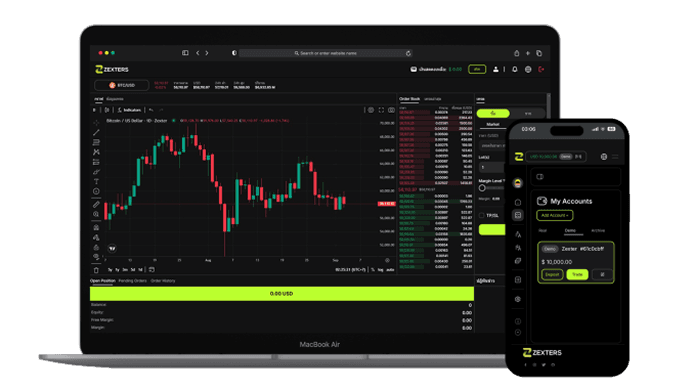Open the phone hamburger menu
The width and height of the screenshot is (689, 390).
pyautogui.click(x=615, y=157)
